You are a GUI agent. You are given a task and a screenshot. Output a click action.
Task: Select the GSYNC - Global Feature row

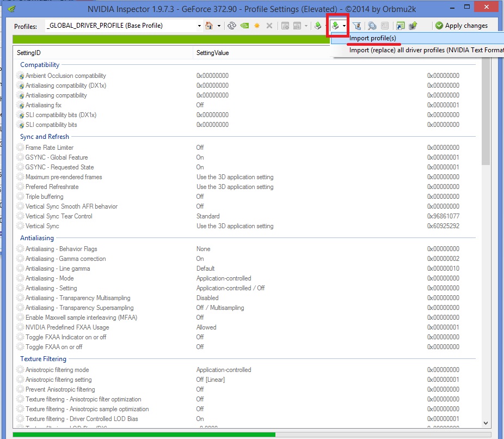click(x=247, y=157)
